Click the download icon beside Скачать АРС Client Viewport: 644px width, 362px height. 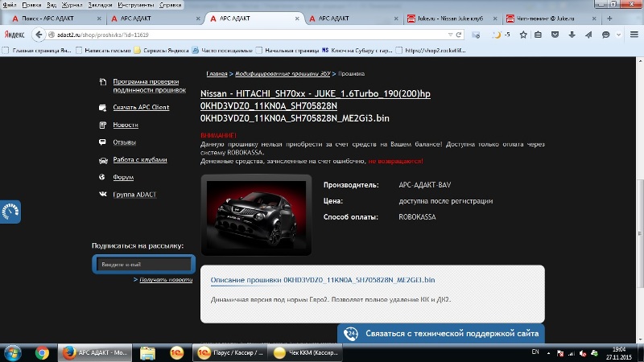[103, 108]
